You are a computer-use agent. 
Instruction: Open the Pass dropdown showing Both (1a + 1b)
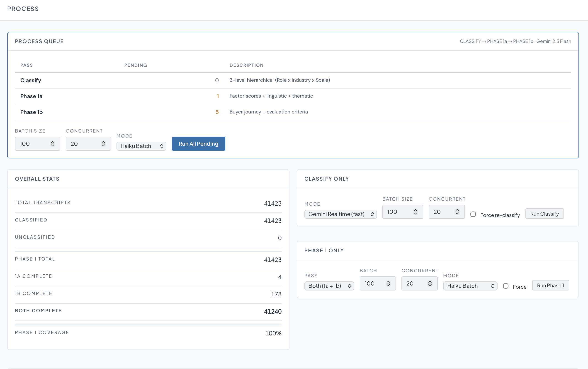tap(329, 286)
